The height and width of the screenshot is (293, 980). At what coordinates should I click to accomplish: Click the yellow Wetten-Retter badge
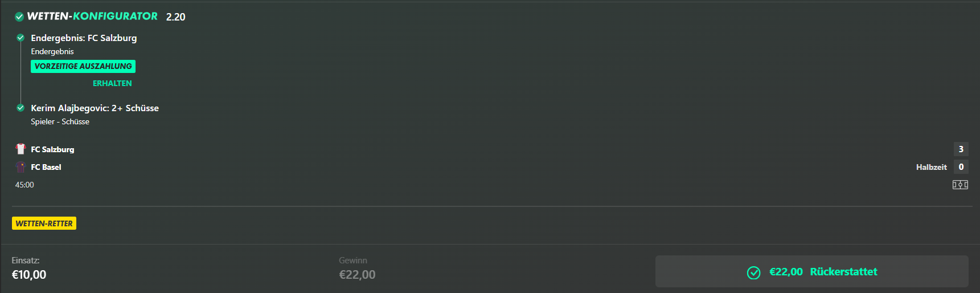(44, 223)
